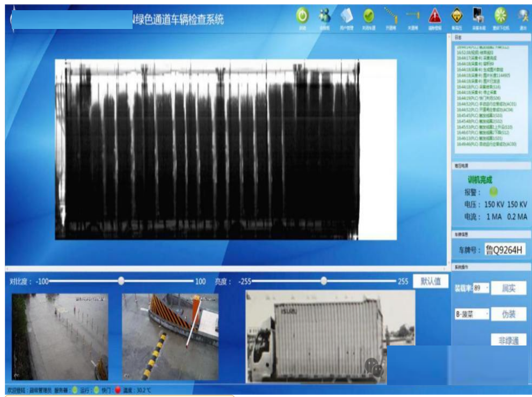
Task: Open the load rate 89 dropdown
Action: (481, 289)
